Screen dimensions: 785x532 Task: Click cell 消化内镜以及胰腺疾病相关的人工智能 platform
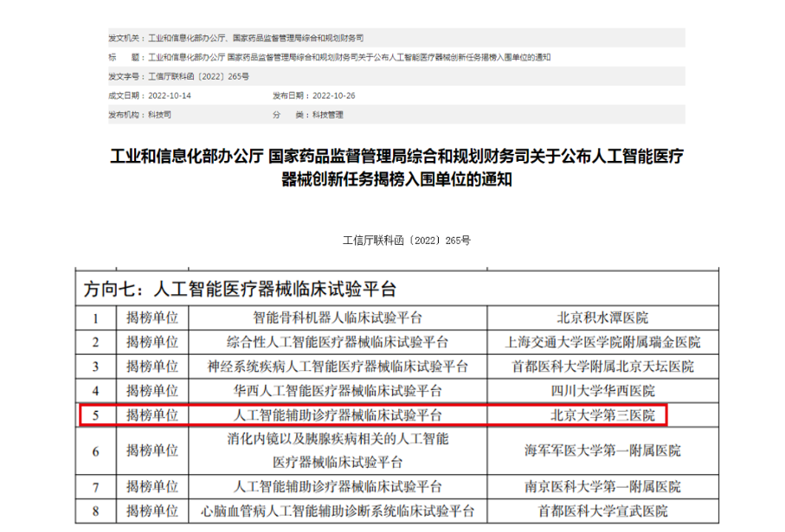tap(338, 451)
